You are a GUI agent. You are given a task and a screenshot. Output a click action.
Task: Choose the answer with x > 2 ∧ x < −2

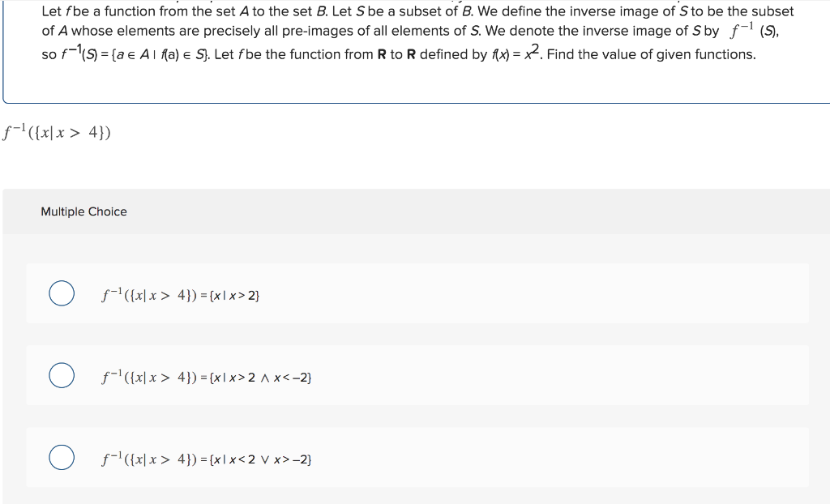[x=207, y=376]
